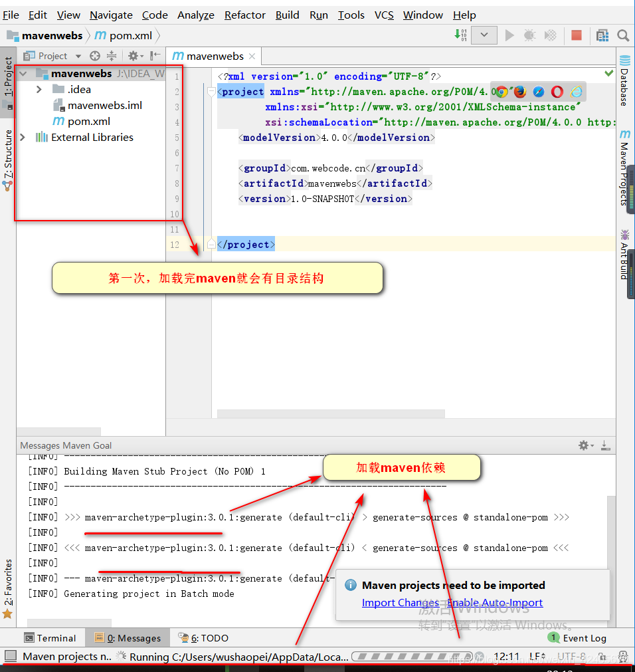The height and width of the screenshot is (672, 635).
Task: Click the Search Everywhere magnifier icon
Action: pos(623,35)
